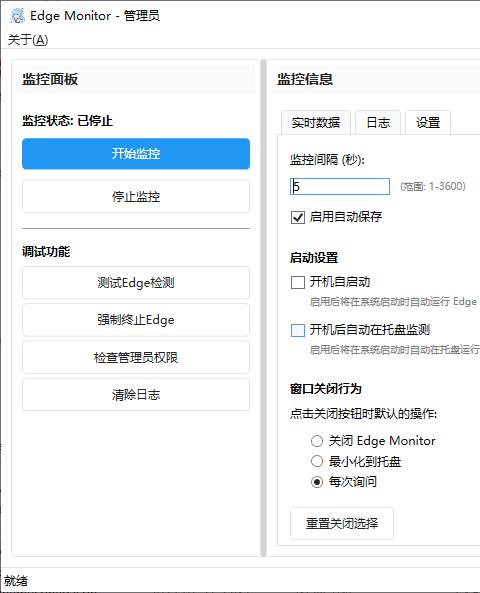Click 检查管理员权限 button
The height and width of the screenshot is (593, 480).
tap(136, 357)
